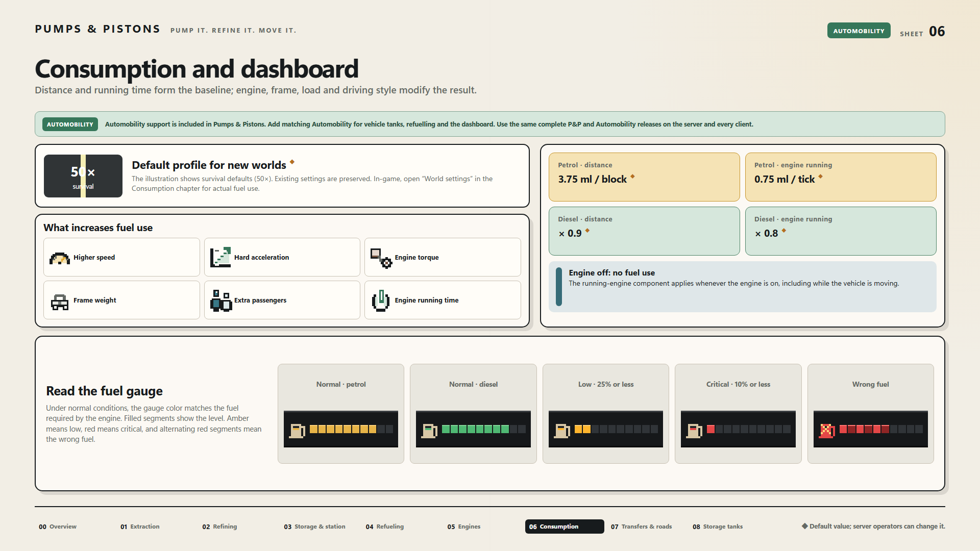Click the Frame weight vehicle icon
Image resolution: width=980 pixels, height=551 pixels.
60,302
